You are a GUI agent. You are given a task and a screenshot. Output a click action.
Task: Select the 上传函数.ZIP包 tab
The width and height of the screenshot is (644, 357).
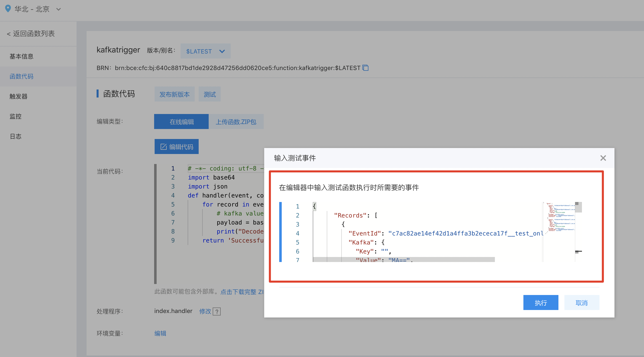[236, 122]
